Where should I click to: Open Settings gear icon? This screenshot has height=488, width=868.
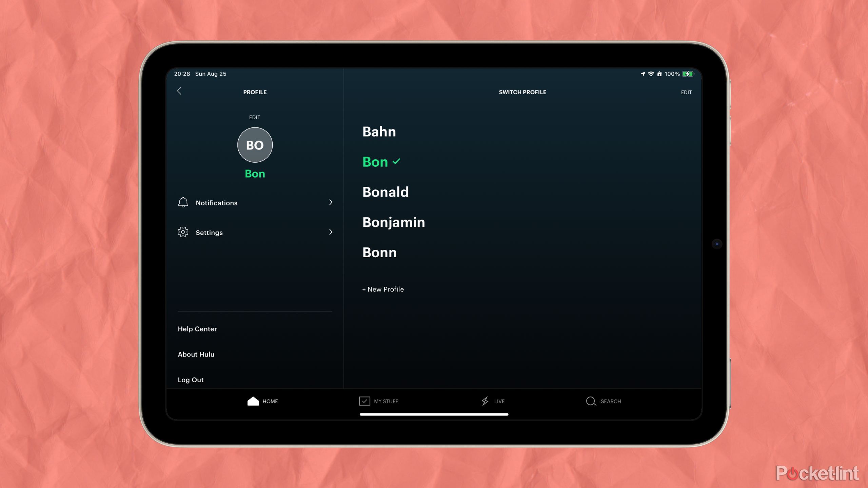tap(182, 232)
